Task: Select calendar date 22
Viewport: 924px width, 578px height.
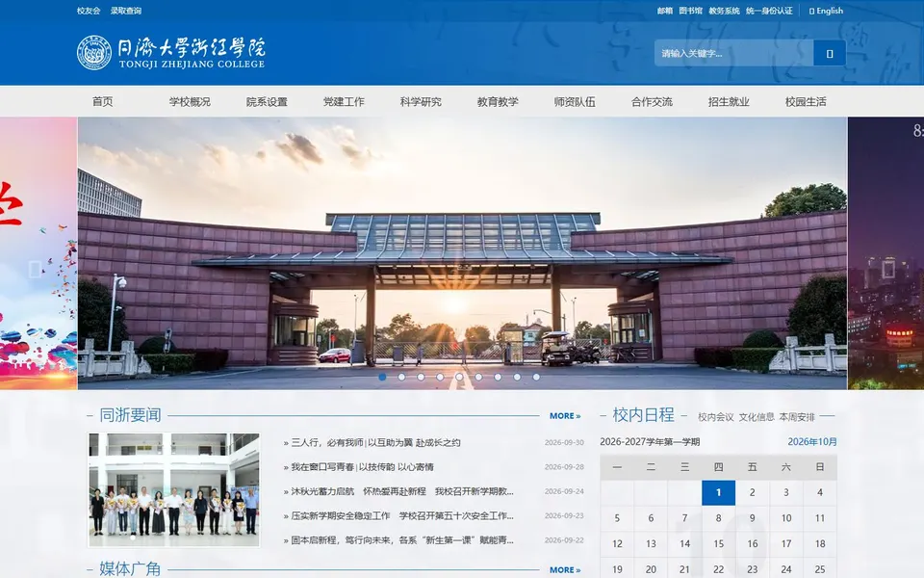Action: click(718, 569)
